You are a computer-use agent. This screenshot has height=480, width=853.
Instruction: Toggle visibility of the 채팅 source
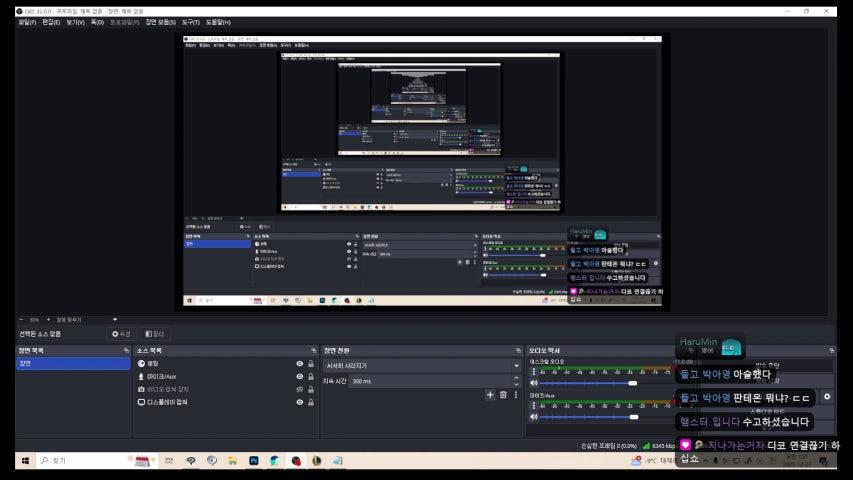[299, 364]
